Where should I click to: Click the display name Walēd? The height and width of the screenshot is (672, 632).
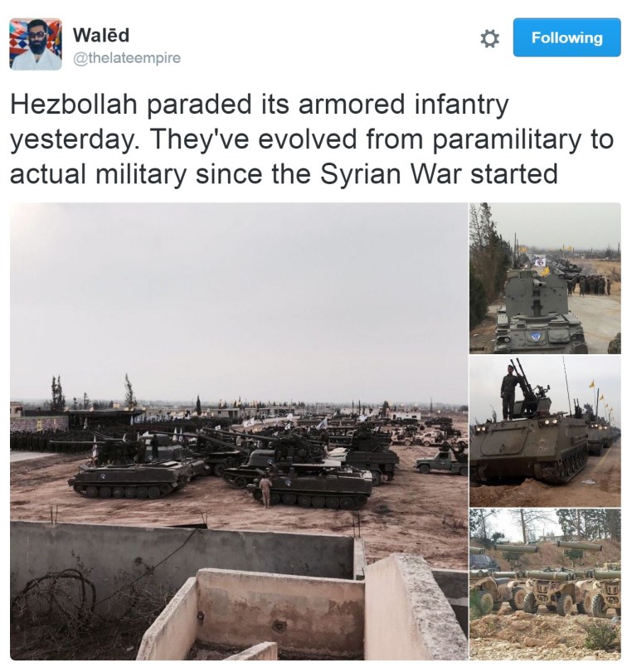(x=101, y=35)
